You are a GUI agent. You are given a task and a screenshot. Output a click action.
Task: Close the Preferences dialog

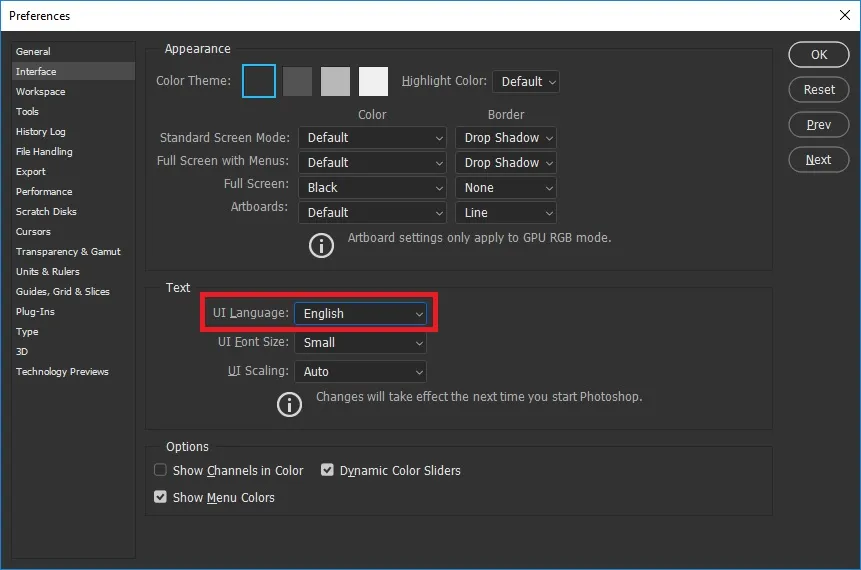[x=845, y=15]
